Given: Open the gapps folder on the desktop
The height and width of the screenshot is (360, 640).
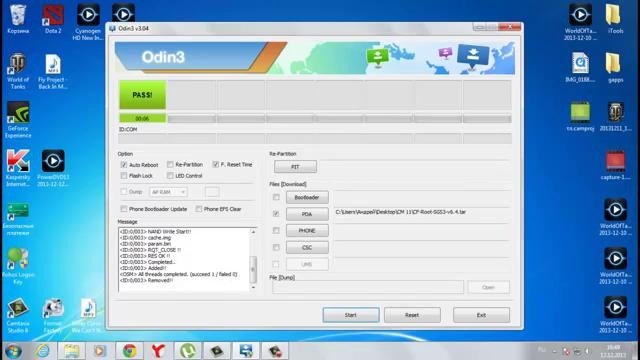Looking at the screenshot, I should tap(615, 67).
